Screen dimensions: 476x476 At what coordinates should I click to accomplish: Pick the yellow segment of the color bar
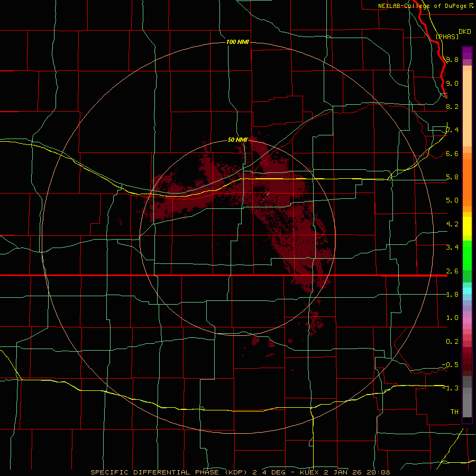467,226
